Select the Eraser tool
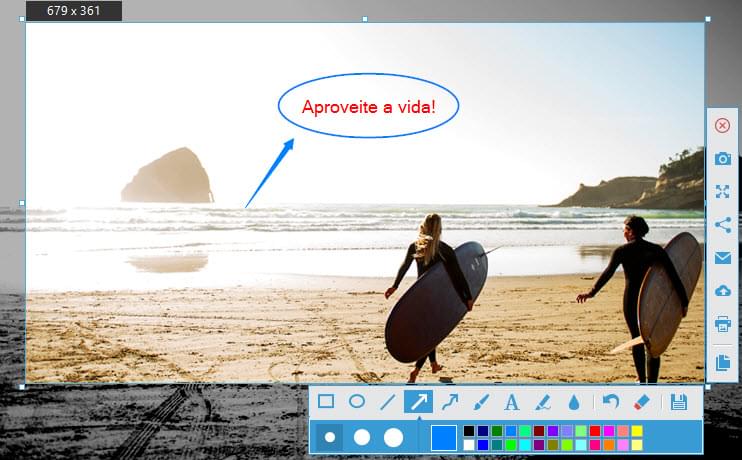Screen dimensions: 742x460 (642, 402)
